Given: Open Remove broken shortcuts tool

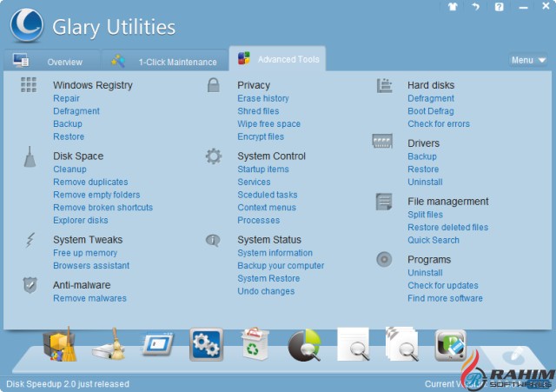Looking at the screenshot, I should [103, 208].
